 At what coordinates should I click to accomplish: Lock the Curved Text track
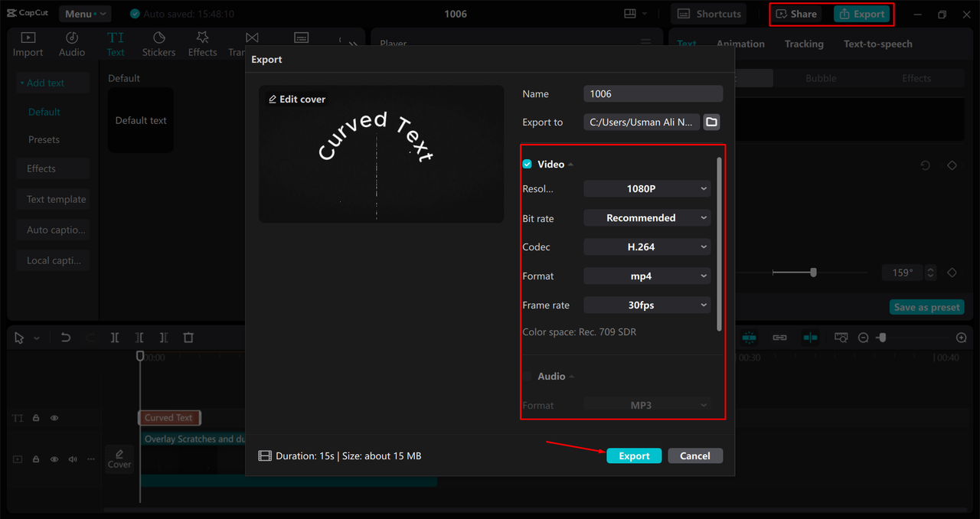(36, 419)
